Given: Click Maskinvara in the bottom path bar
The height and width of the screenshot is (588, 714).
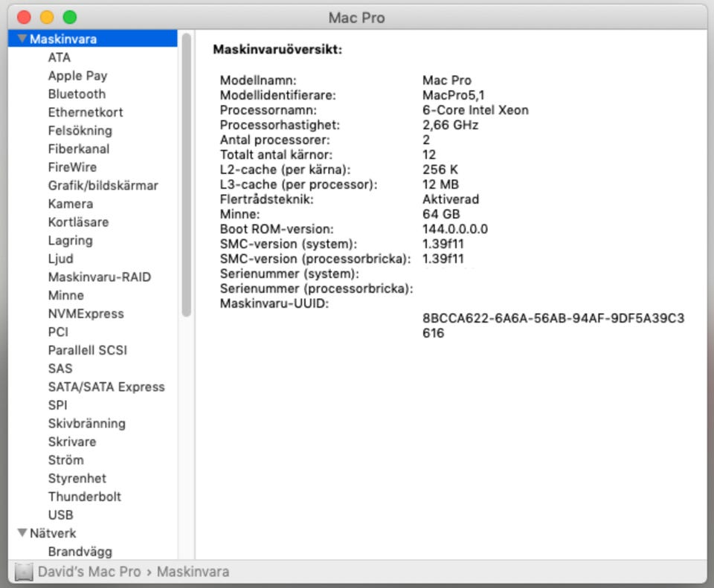Looking at the screenshot, I should tap(193, 572).
